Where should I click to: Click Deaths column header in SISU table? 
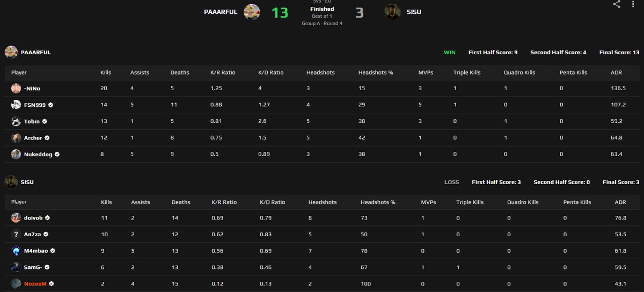[181, 202]
